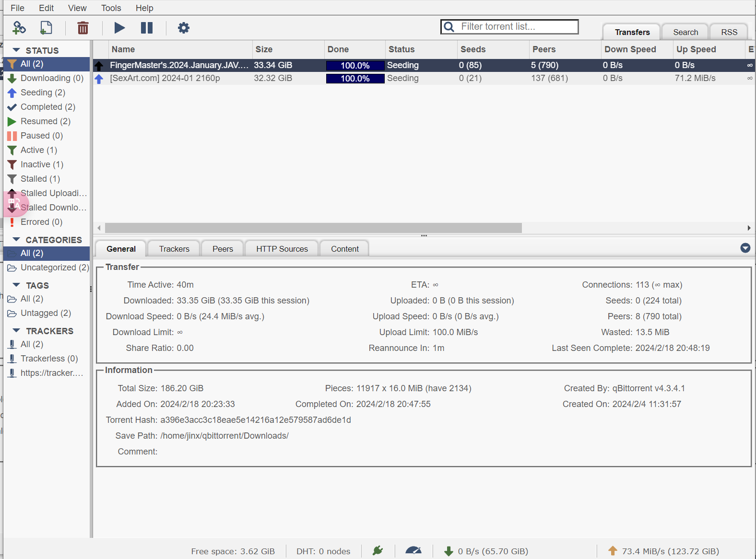The image size is (756, 559).
Task: Click the add torrent file icon
Action: point(46,28)
